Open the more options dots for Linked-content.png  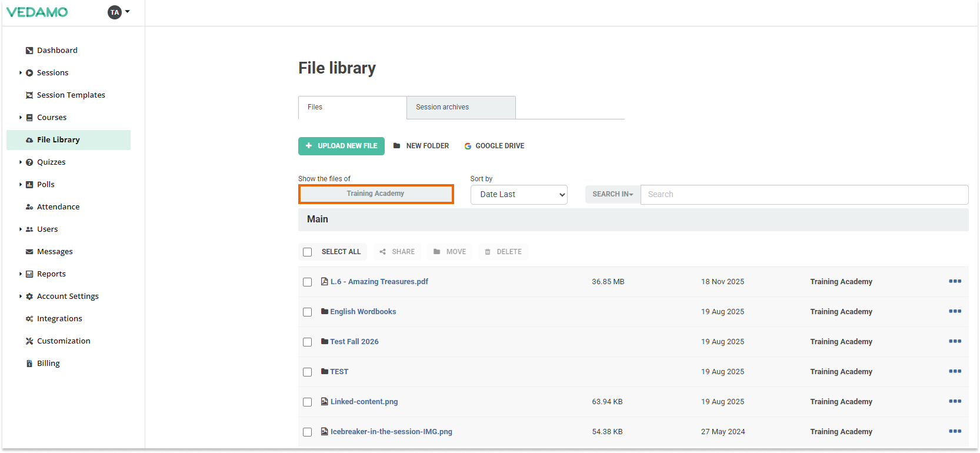955,401
